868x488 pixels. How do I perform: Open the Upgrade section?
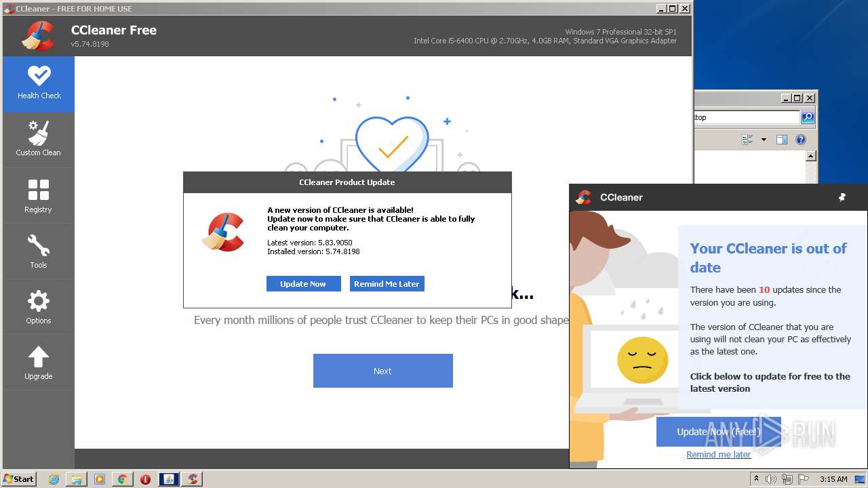click(39, 363)
